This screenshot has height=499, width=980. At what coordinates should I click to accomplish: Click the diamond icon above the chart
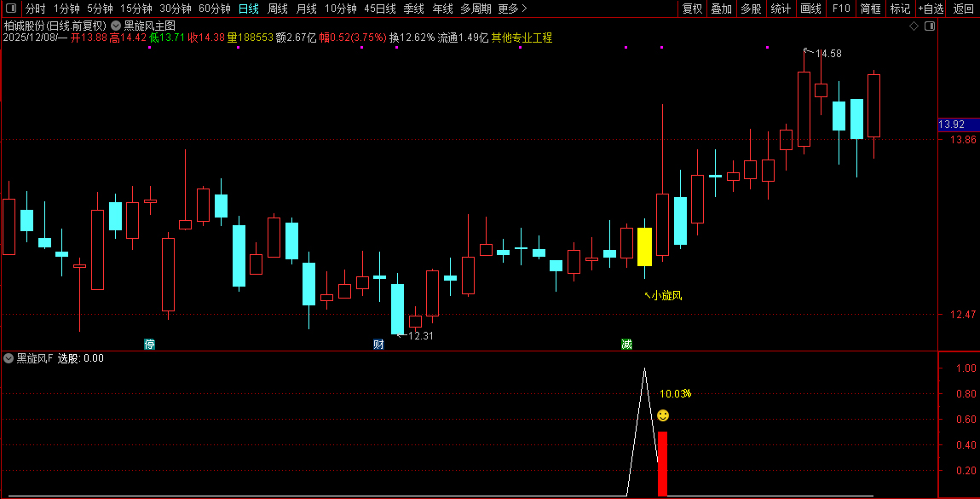click(914, 26)
